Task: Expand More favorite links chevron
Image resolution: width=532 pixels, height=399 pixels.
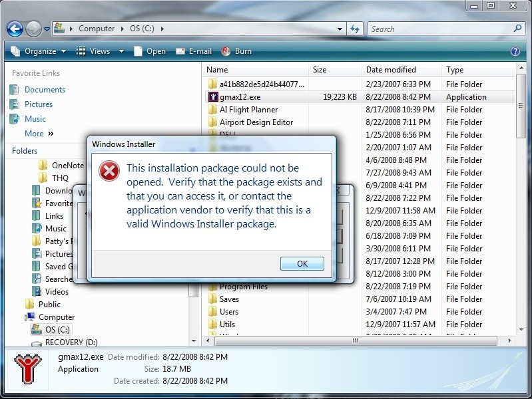Action: [51, 134]
